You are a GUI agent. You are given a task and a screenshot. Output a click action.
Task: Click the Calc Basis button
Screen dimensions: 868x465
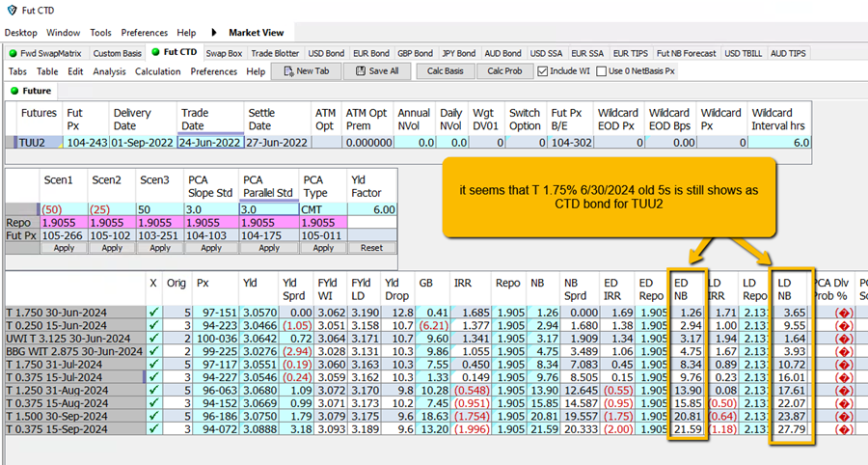coord(445,70)
